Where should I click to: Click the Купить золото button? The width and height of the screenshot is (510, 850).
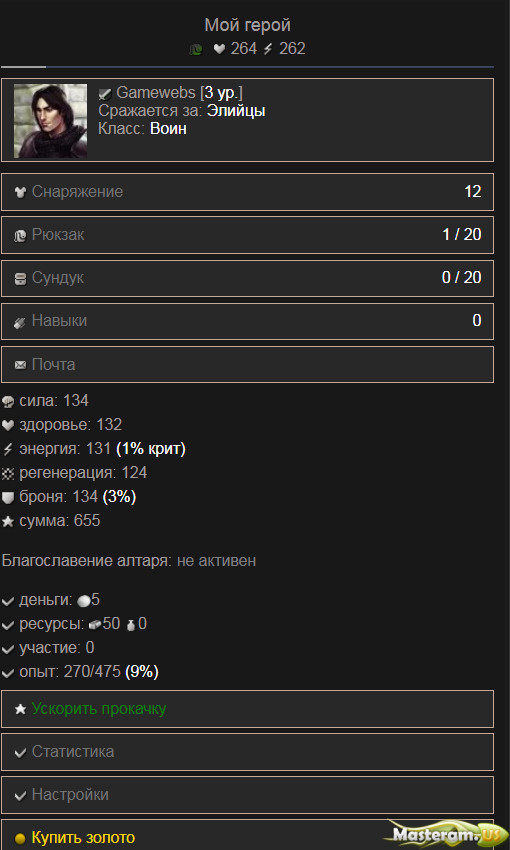click(248, 835)
